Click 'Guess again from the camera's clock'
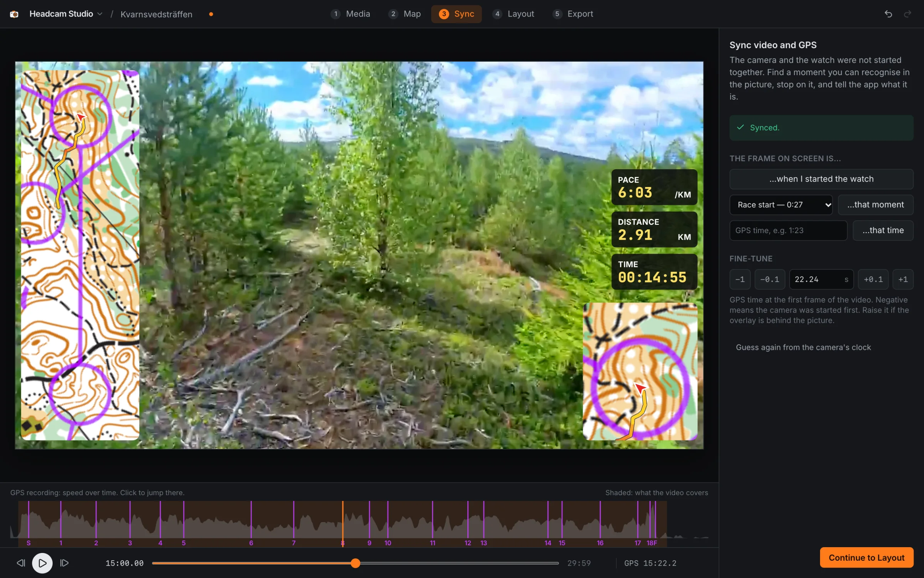 tap(803, 347)
